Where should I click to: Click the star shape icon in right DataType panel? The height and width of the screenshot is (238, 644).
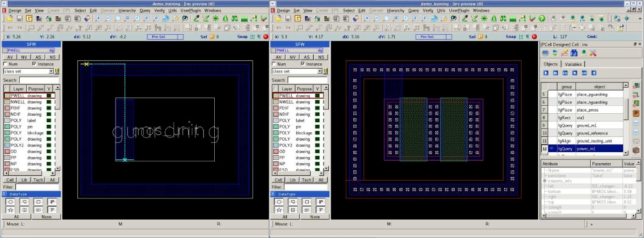click(279, 210)
